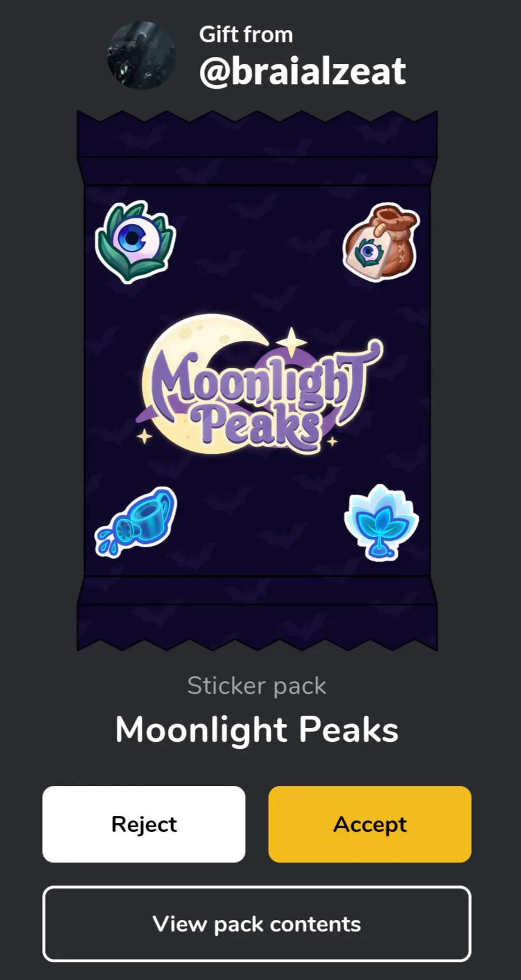Open the @braialzeat username profile
The width and height of the screenshot is (521, 980).
(303, 71)
